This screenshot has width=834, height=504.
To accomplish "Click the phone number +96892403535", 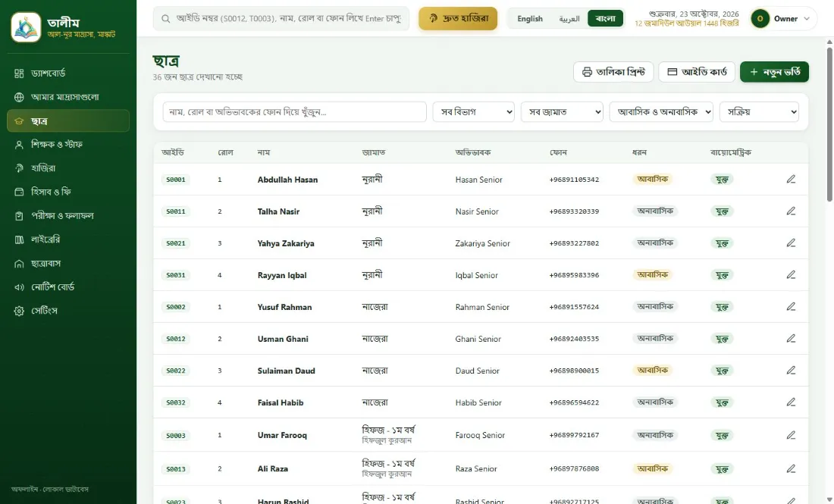I will point(574,339).
